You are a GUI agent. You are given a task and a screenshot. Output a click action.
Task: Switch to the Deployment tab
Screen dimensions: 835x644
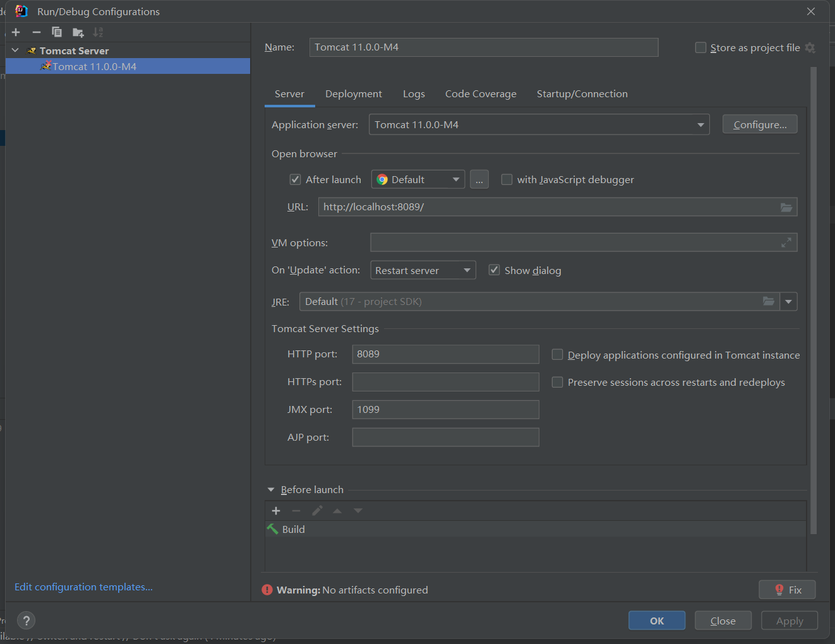(354, 94)
